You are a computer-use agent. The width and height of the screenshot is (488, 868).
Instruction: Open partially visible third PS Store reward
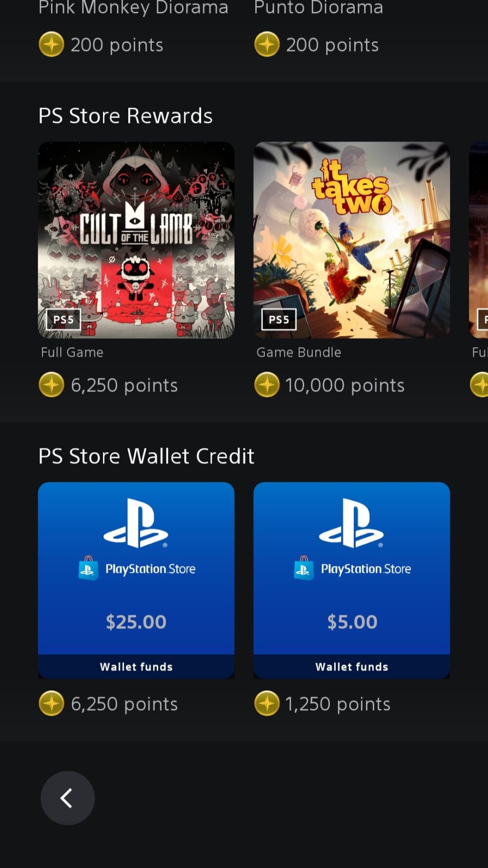(x=479, y=240)
